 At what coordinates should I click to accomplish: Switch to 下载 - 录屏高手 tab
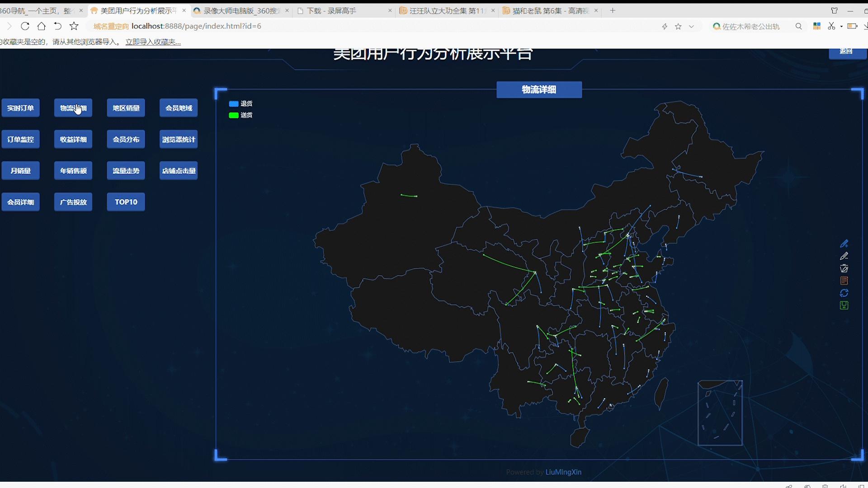coord(331,10)
